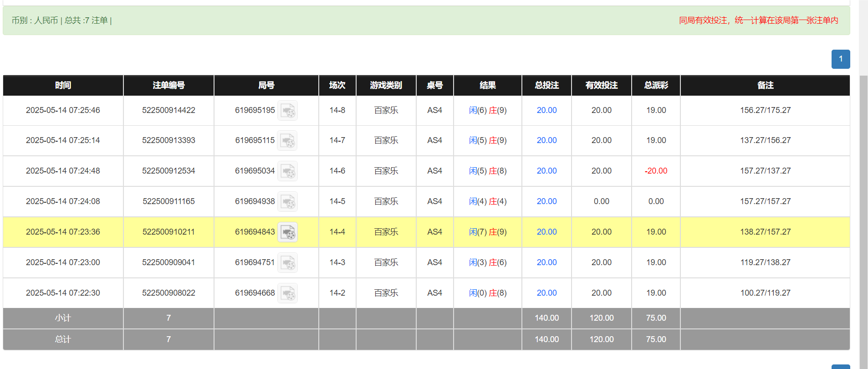868x369 pixels.
Task: Open video replay icon for round 619694751
Action: click(x=288, y=263)
